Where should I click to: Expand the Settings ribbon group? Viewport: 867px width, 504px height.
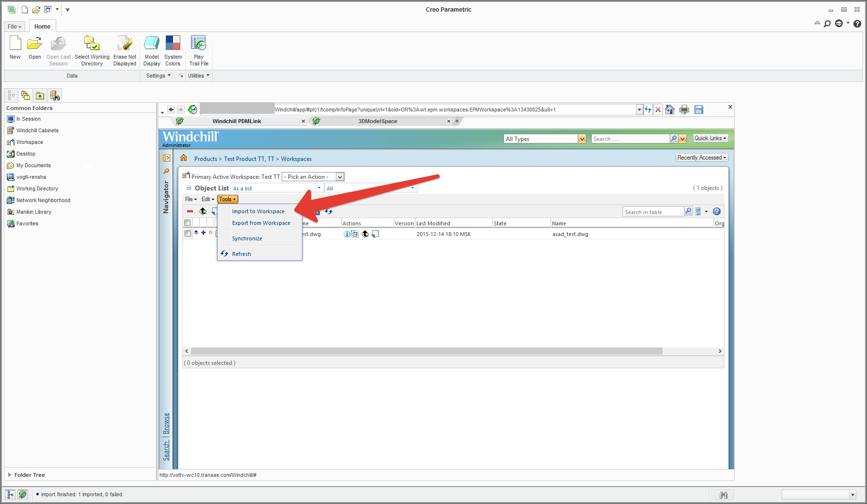point(158,76)
